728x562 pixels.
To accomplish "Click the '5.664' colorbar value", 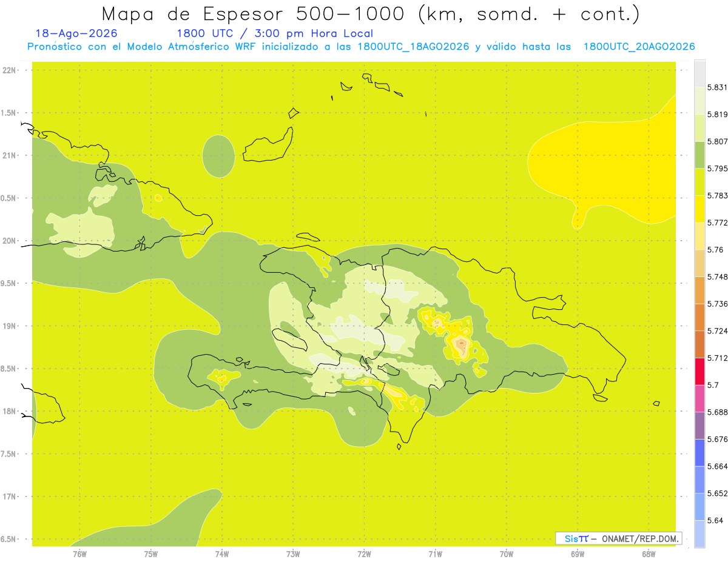I will pos(718,466).
